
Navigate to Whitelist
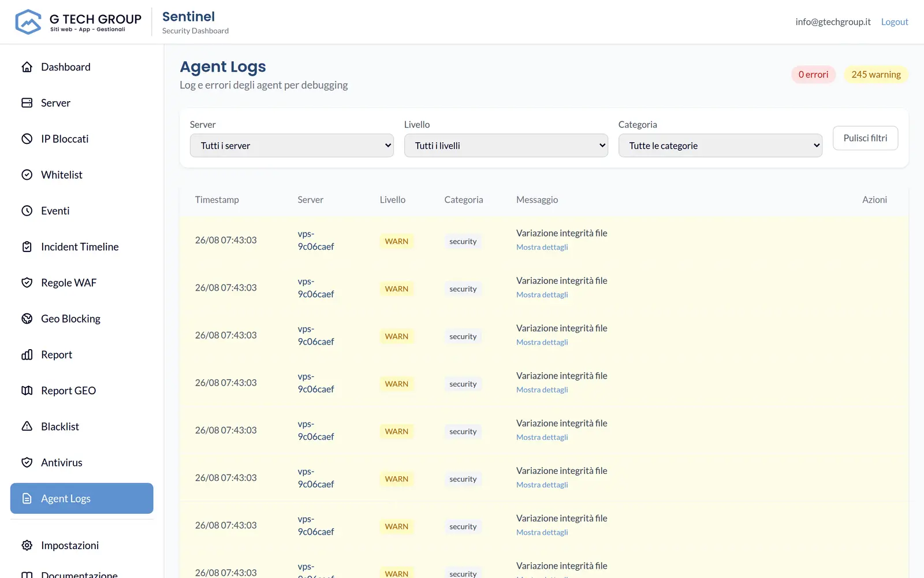tap(82, 175)
